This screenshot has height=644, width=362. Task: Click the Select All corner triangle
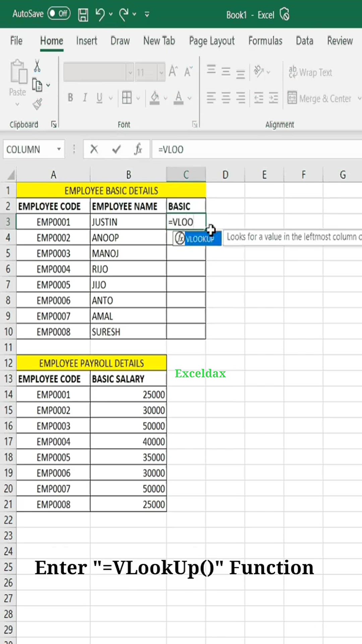(x=11, y=175)
